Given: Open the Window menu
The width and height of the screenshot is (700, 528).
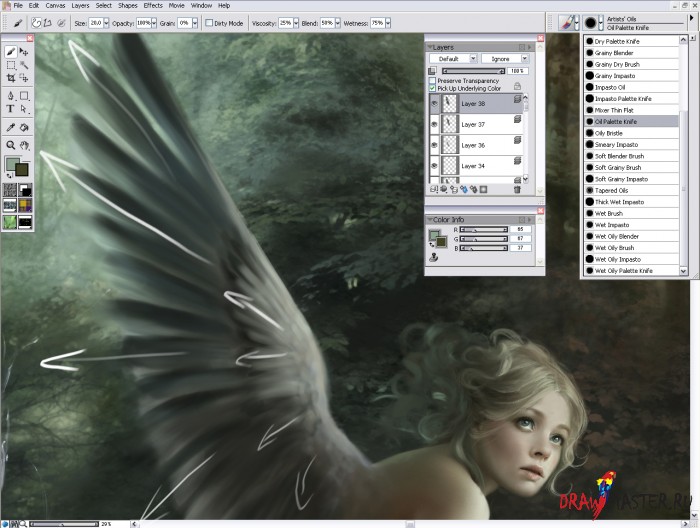Looking at the screenshot, I should tap(201, 5).
